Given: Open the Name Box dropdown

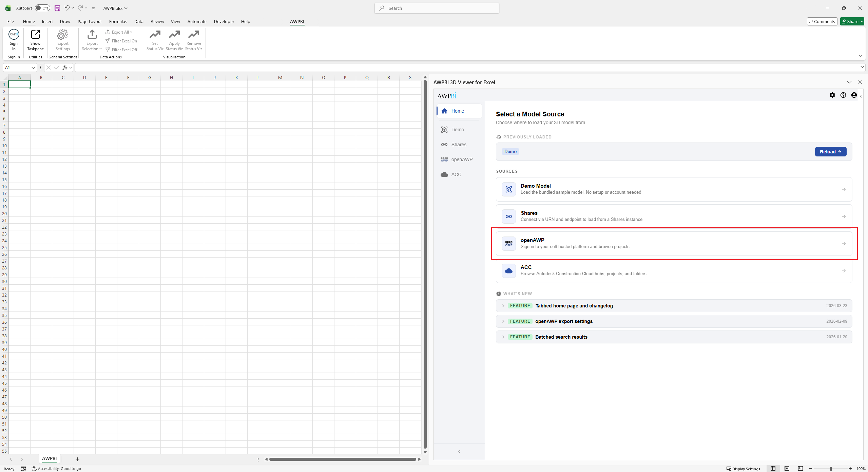Looking at the screenshot, I should coord(33,68).
